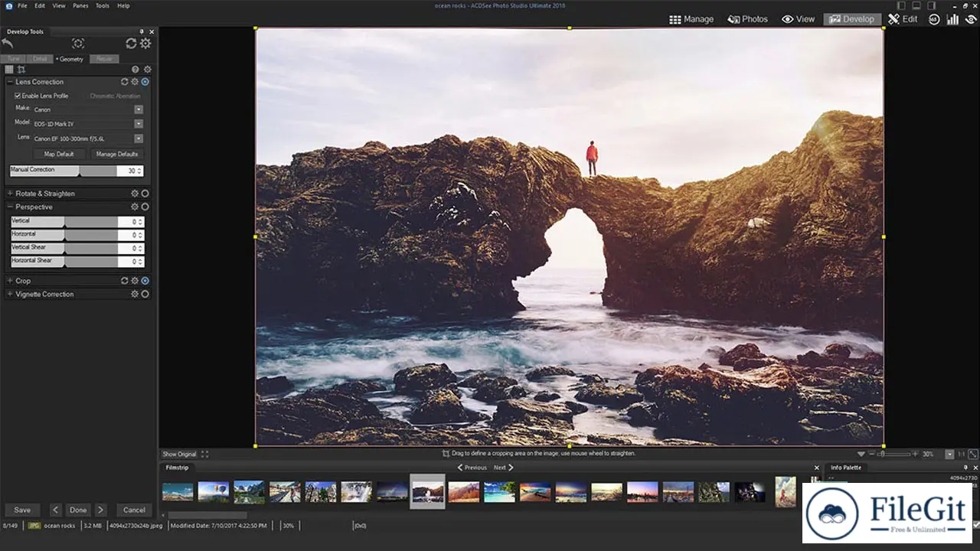Image resolution: width=980 pixels, height=551 pixels.
Task: Click the Manage Defaults button
Action: click(x=117, y=154)
